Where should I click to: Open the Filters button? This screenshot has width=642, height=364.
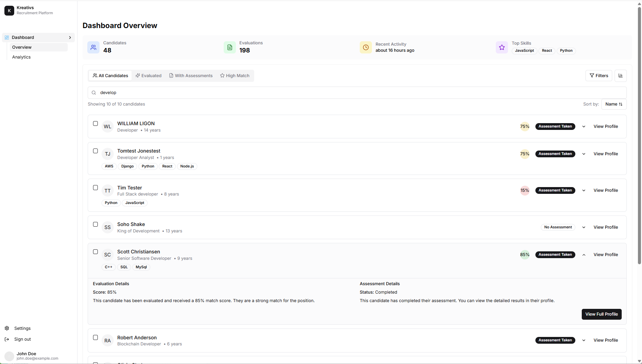599,76
